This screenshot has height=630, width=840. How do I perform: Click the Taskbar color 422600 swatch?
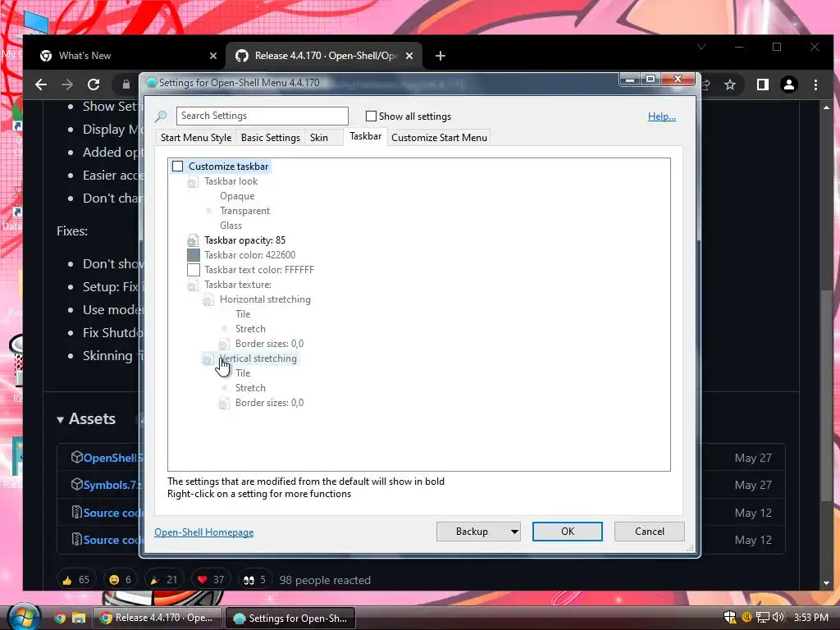194,255
